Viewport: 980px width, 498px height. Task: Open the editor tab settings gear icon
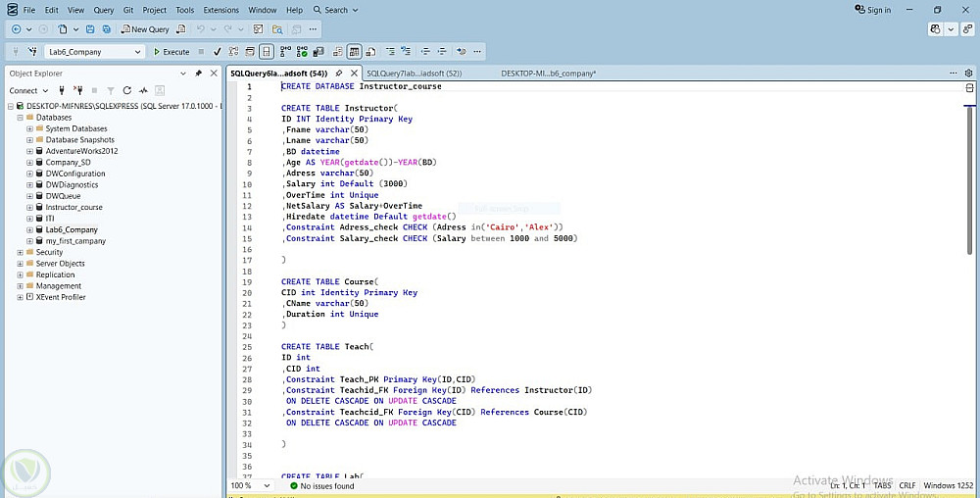(x=969, y=73)
